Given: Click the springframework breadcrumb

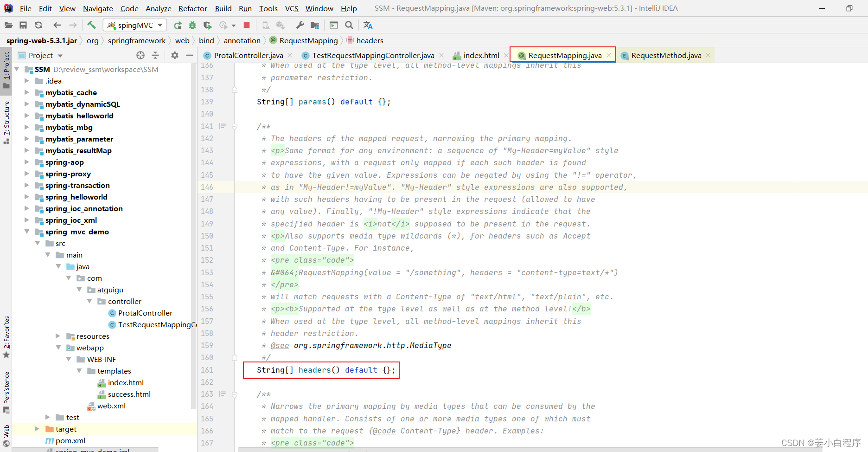Looking at the screenshot, I should 137,40.
